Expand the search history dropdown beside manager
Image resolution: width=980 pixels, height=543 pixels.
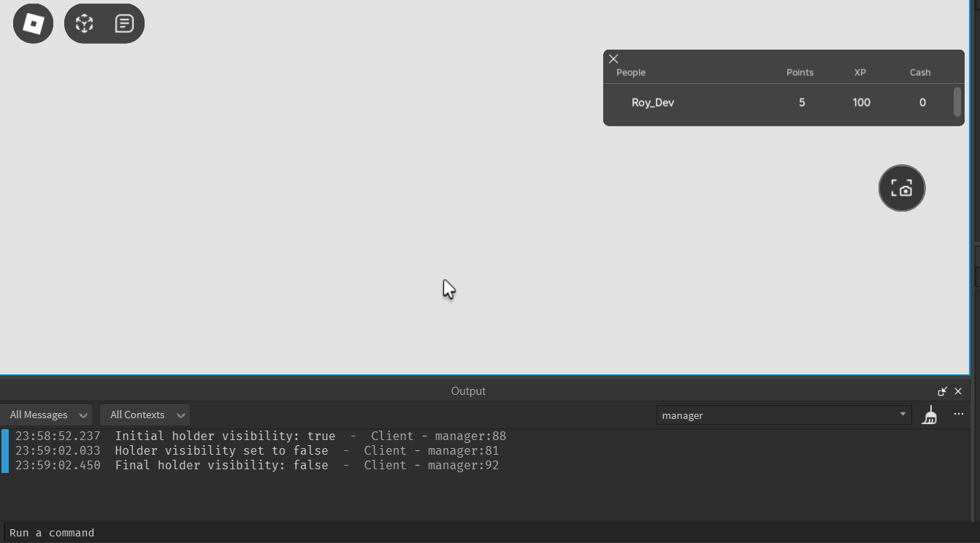[x=903, y=415]
